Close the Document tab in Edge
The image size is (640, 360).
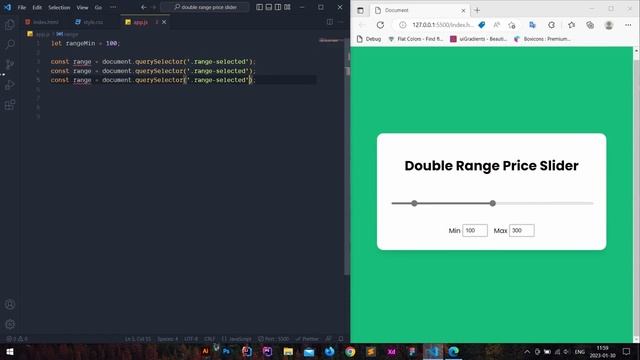click(463, 10)
